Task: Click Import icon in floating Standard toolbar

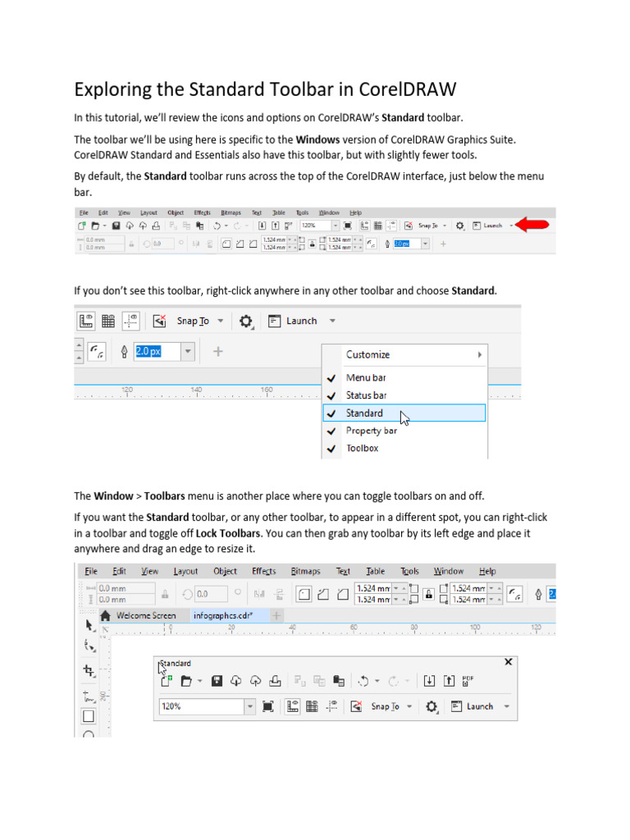Action: coord(429,681)
